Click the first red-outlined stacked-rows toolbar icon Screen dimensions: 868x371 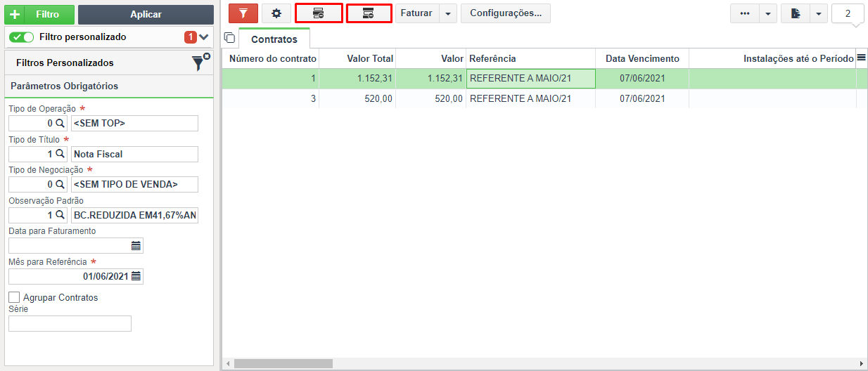coord(319,13)
